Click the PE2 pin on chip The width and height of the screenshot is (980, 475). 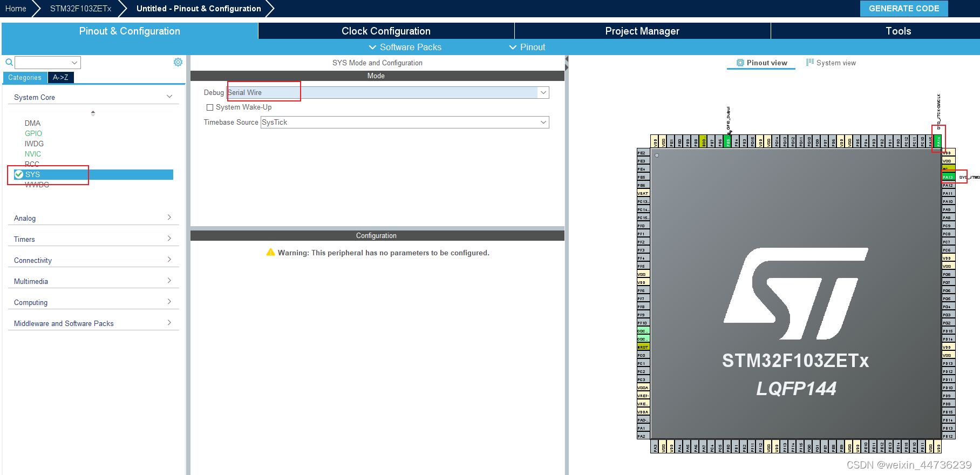643,153
